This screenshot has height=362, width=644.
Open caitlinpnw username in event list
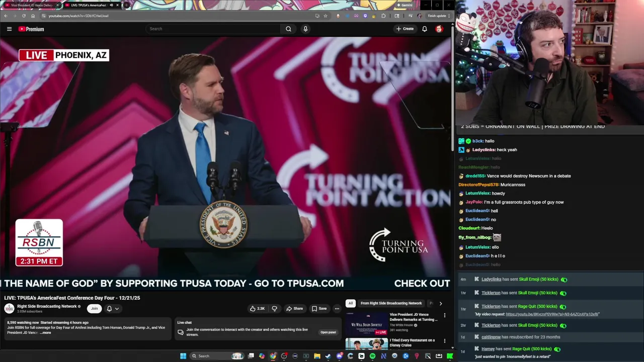click(491, 337)
